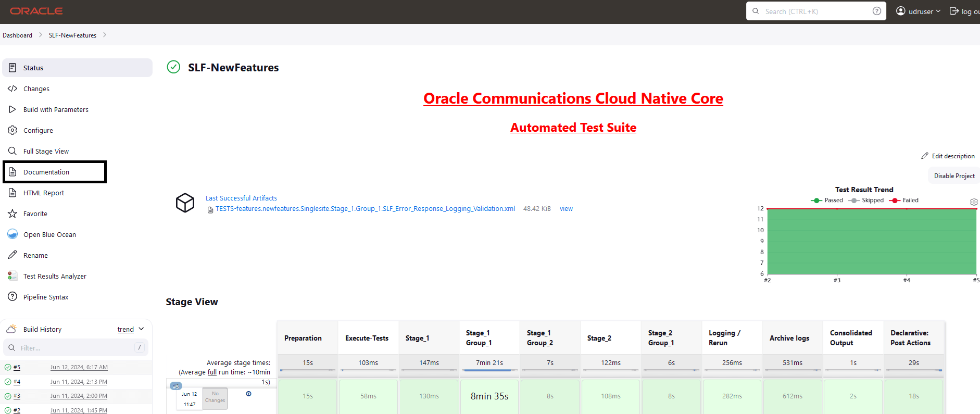980x414 pixels.
Task: Click the test trend chart settings gear
Action: tap(974, 202)
